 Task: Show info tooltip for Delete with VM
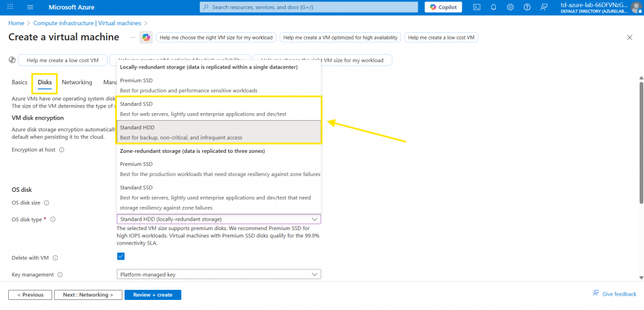tap(55, 258)
